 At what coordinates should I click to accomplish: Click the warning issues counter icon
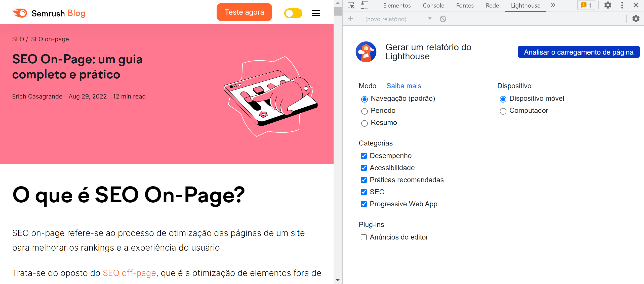coord(586,5)
